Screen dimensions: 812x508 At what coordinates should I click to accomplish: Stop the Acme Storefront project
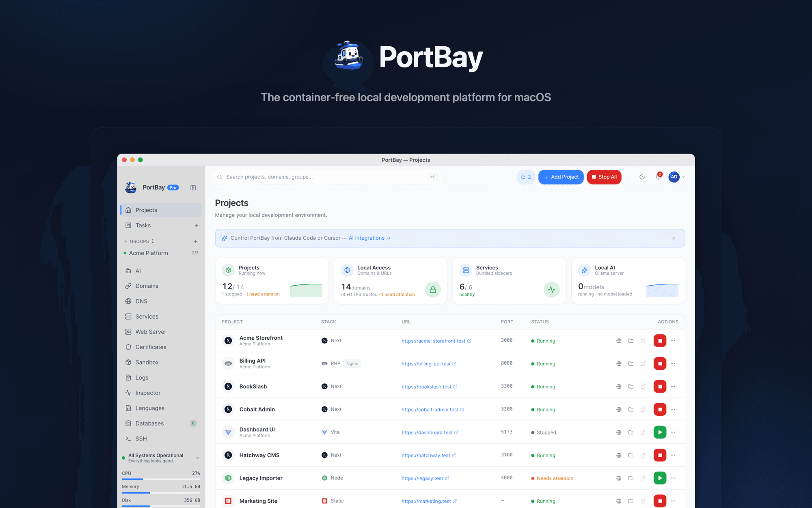660,341
